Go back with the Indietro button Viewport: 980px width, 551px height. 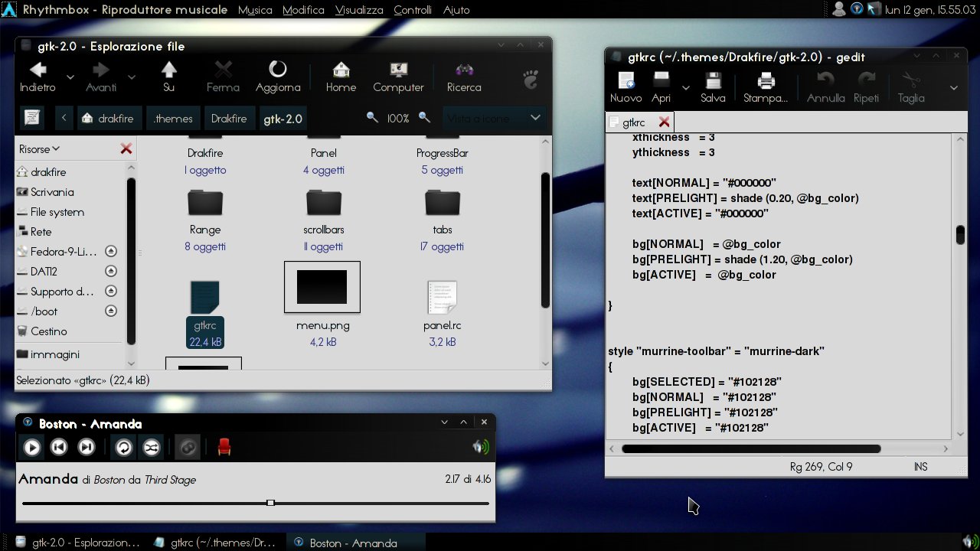tap(38, 77)
